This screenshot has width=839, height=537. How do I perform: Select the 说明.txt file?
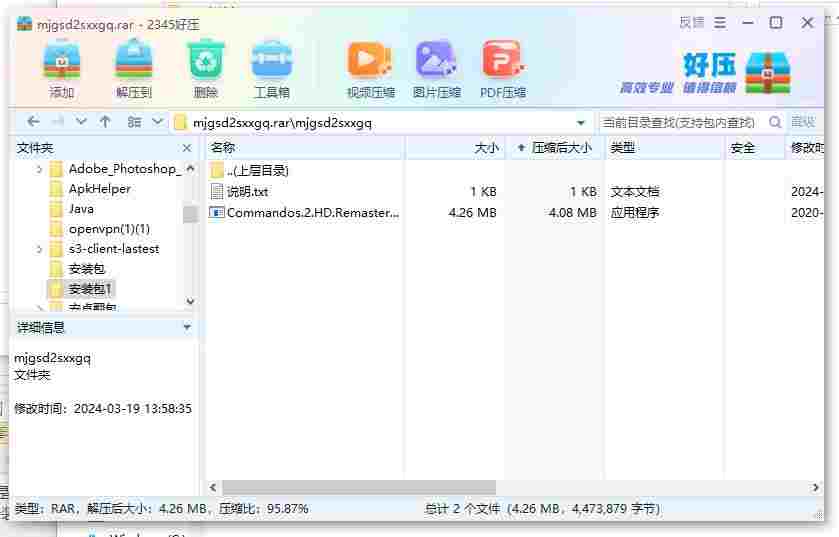247,191
